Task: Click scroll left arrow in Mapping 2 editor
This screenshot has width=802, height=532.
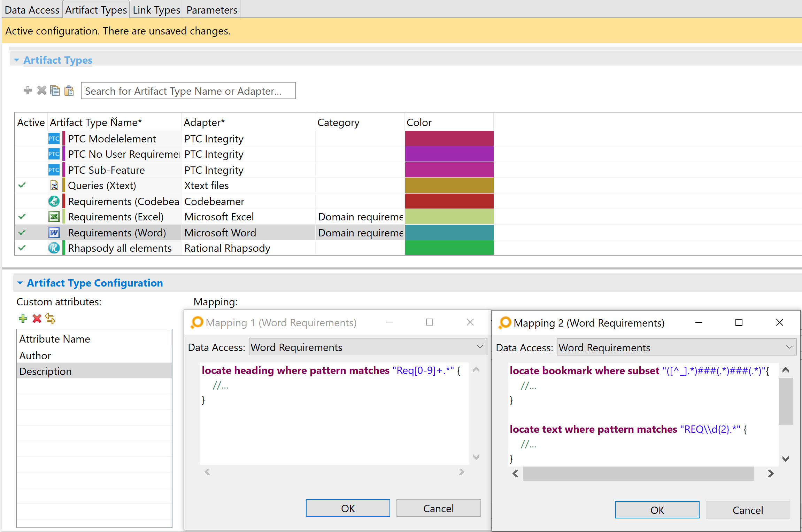Action: point(515,474)
